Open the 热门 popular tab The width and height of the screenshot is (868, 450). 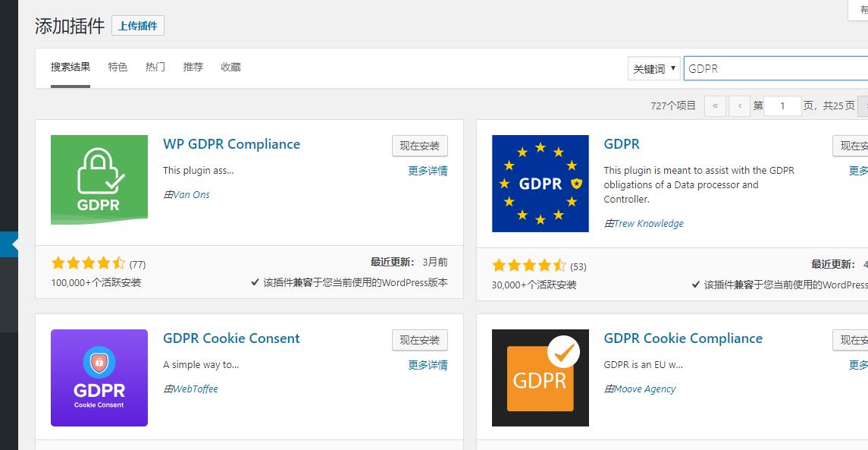(155, 67)
